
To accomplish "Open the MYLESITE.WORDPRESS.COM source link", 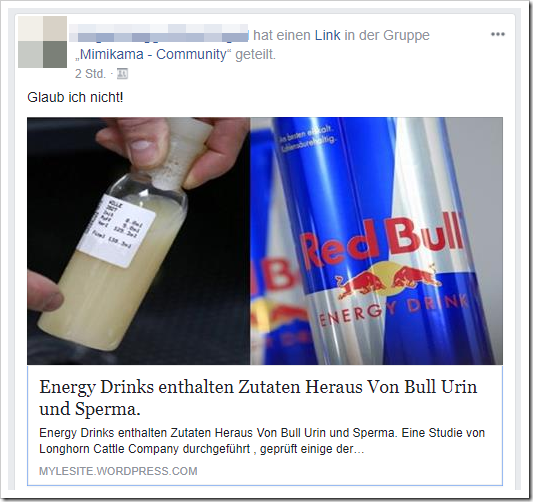I will point(118,471).
